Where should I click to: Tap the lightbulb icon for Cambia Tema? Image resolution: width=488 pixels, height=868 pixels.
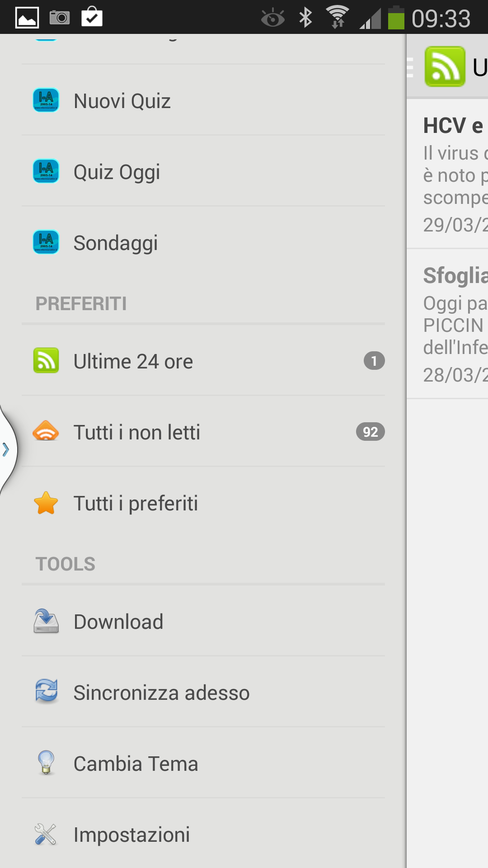pyautogui.click(x=46, y=763)
